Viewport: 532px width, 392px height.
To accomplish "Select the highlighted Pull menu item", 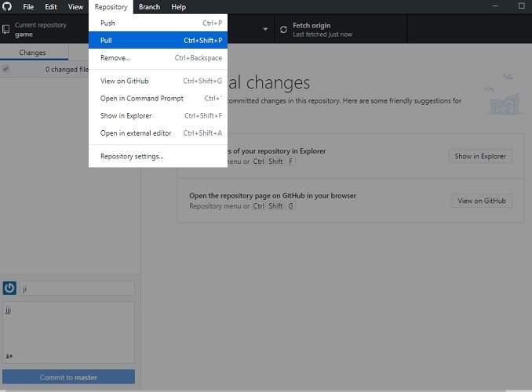I will (158, 40).
